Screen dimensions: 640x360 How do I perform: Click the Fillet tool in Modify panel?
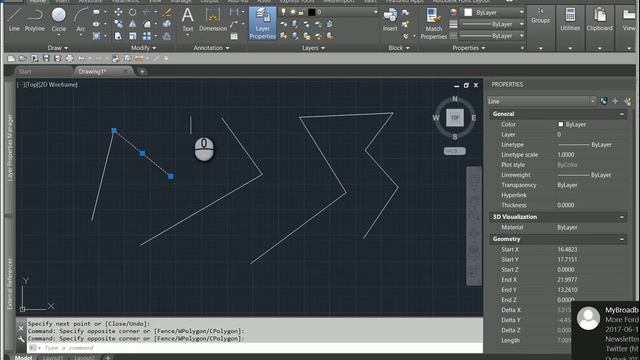click(x=147, y=24)
